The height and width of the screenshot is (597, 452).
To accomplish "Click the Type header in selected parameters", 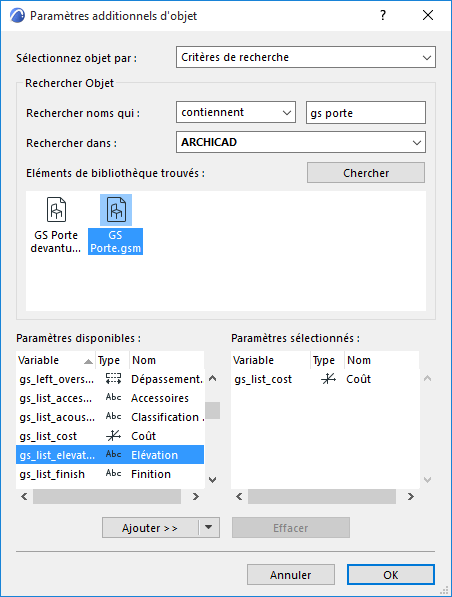I will click(327, 360).
